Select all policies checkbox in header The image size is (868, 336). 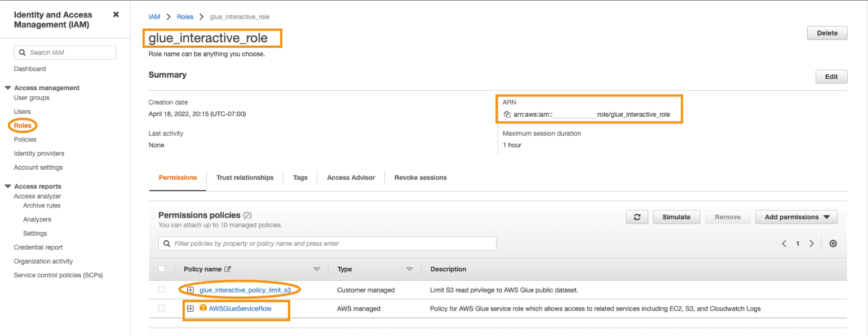point(162,269)
